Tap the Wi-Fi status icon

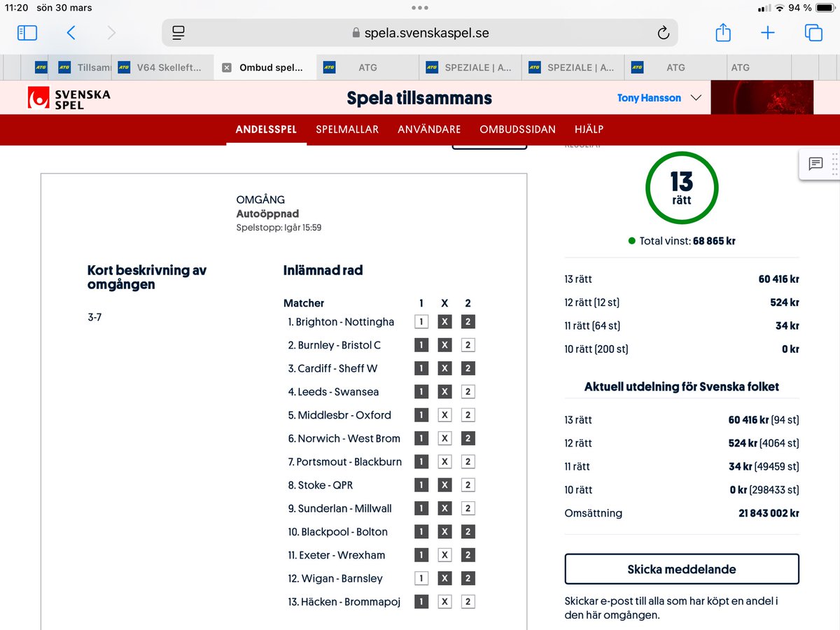click(780, 8)
